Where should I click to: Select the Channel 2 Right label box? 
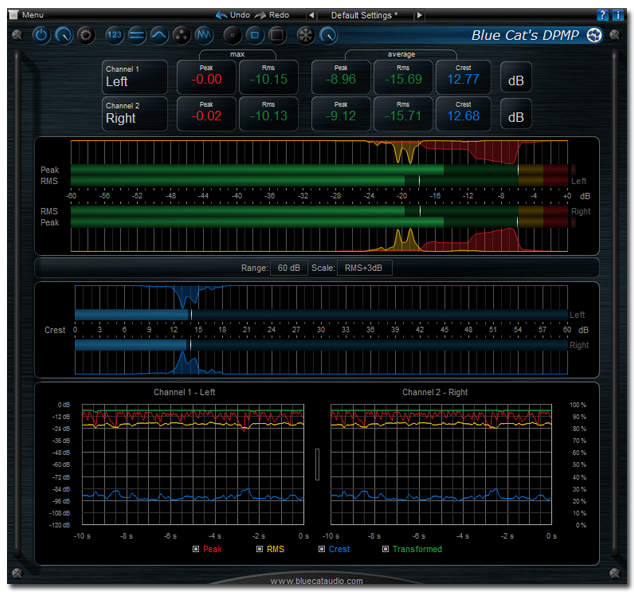[x=135, y=114]
